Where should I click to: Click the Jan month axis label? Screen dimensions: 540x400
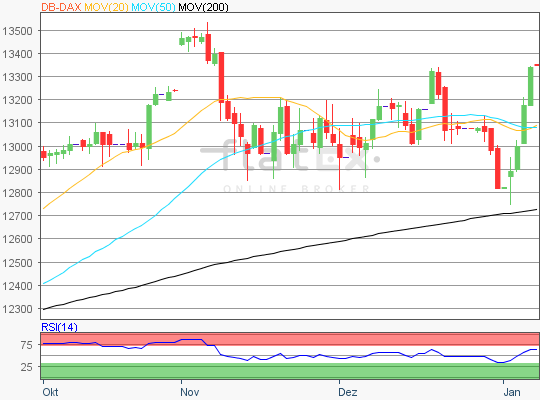pyautogui.click(x=512, y=392)
